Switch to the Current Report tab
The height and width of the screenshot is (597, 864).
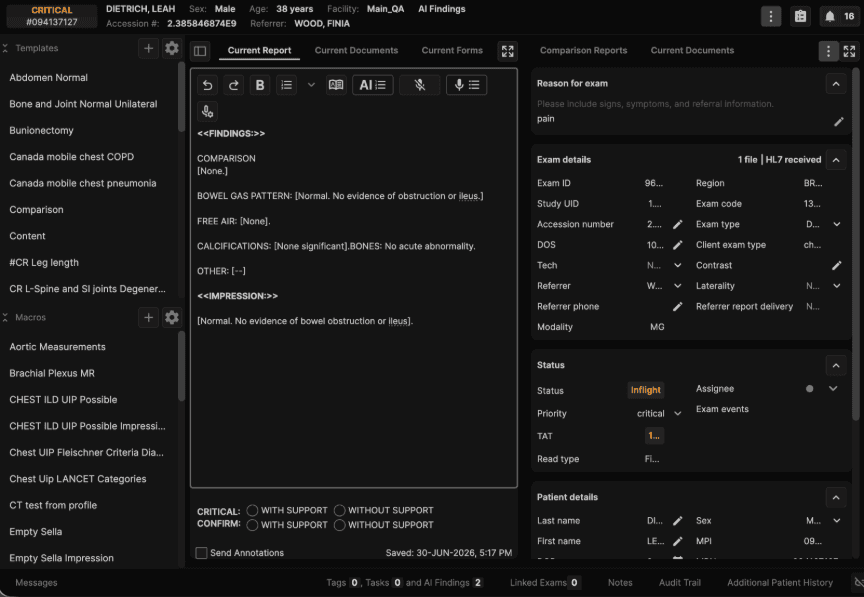click(x=259, y=50)
